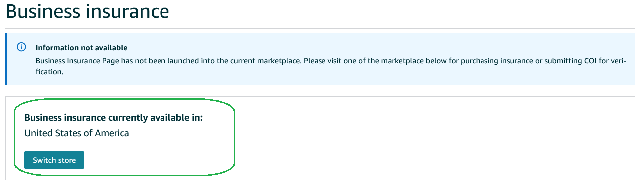Click the horizontal divider under the heading
This screenshot has height=196, width=644.
pyautogui.click(x=320, y=28)
